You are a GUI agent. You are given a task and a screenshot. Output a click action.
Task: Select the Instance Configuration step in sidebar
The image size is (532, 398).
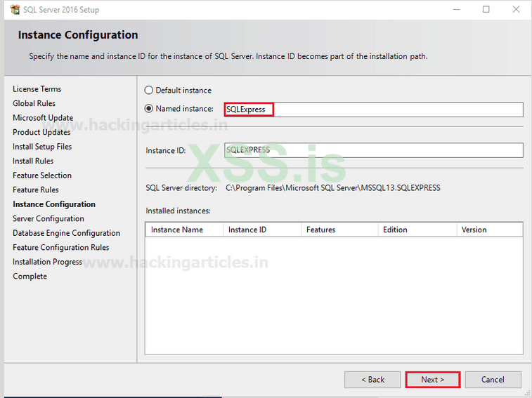[54, 204]
